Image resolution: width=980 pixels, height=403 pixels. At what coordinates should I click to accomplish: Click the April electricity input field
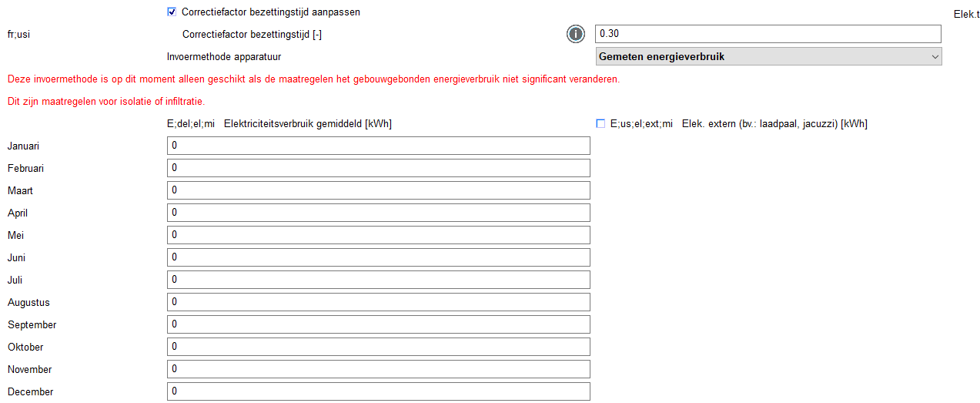click(378, 213)
